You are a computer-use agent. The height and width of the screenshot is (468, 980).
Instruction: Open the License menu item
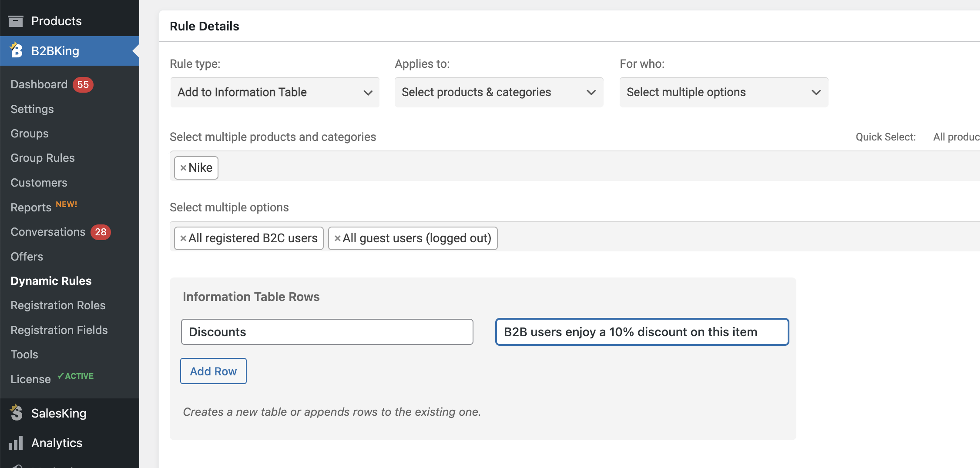point(30,379)
